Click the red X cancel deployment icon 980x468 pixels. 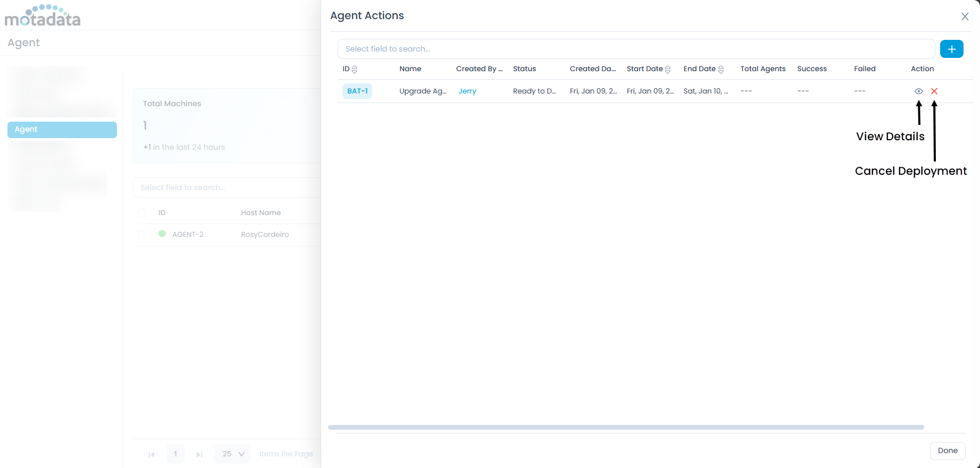coord(934,91)
